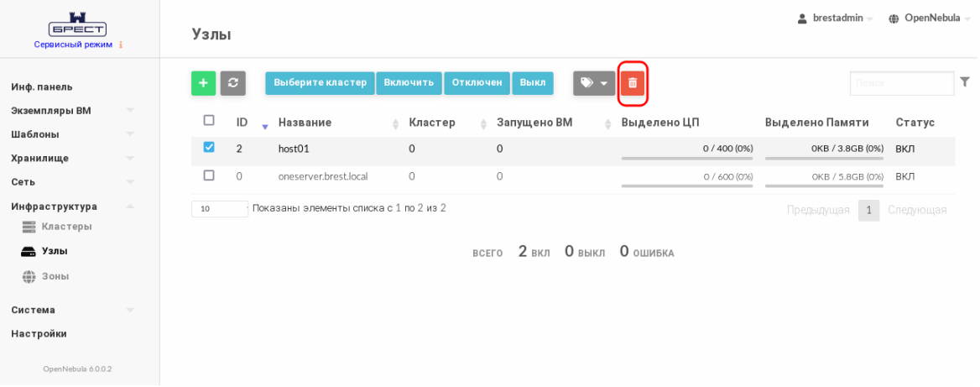980x387 pixels.
Task: Open Кластеры in sidebar
Action: pos(57,227)
